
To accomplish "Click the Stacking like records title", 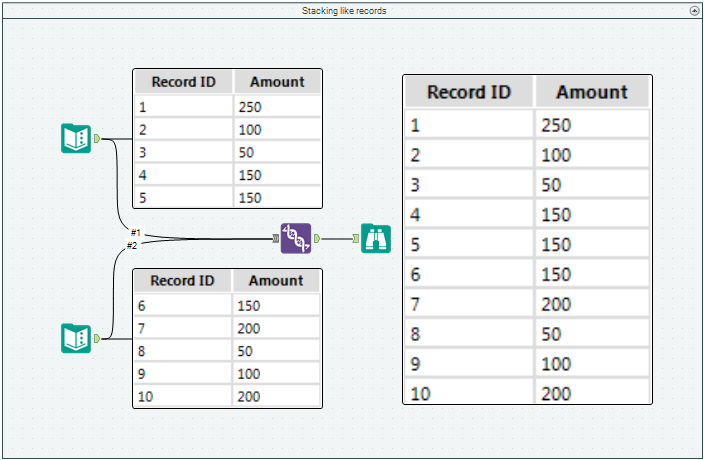I will tap(344, 11).
